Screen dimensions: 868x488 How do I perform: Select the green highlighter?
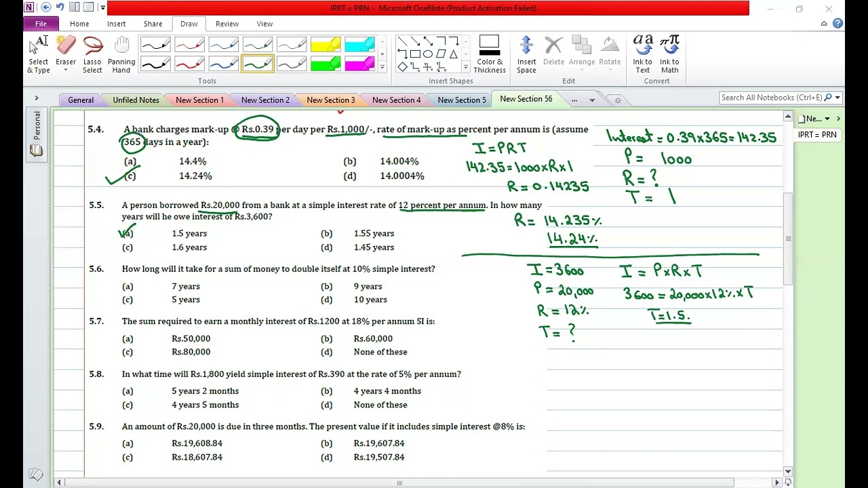tap(325, 64)
